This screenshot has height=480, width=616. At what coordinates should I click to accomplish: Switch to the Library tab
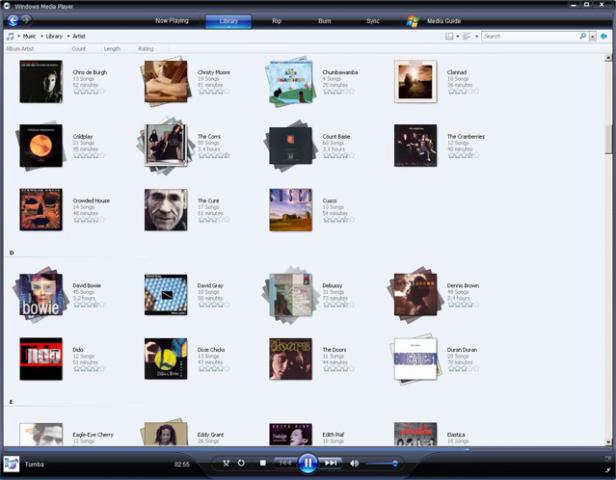tap(228, 21)
